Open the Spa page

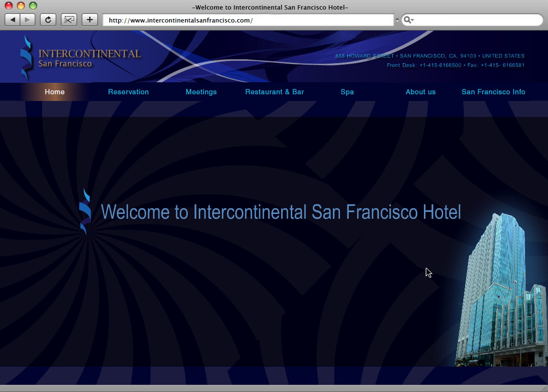click(x=347, y=92)
